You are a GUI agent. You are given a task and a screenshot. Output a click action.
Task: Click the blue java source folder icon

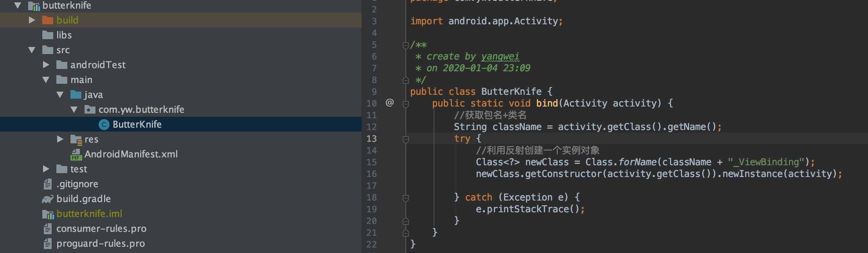76,94
